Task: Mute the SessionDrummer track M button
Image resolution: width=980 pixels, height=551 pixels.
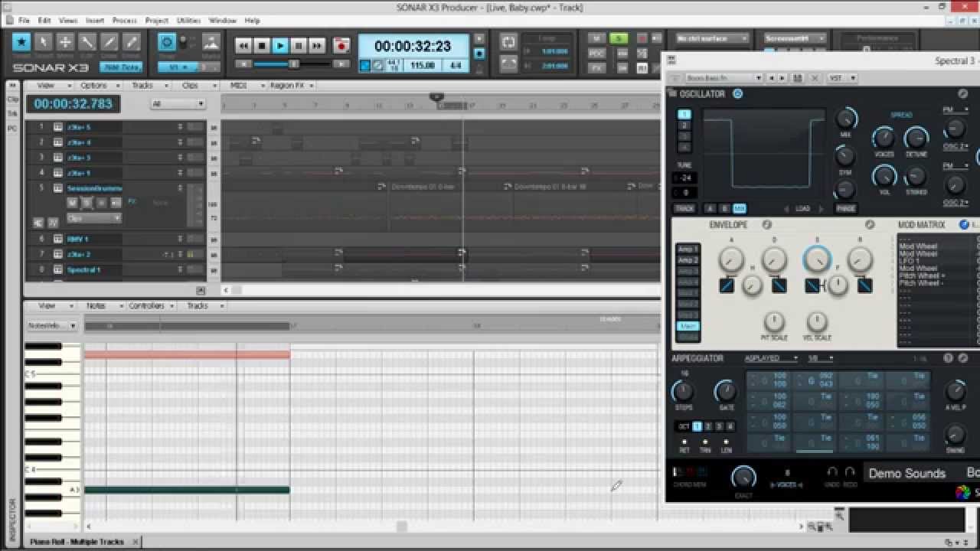Action: [73, 203]
